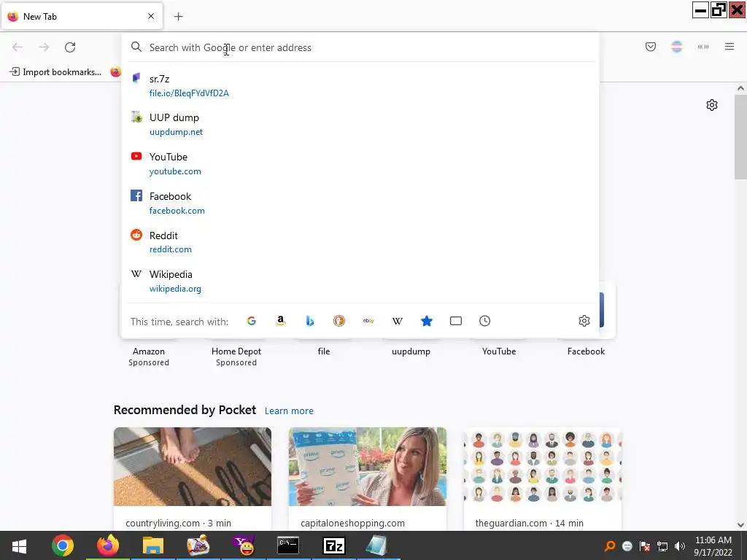747x560 pixels.
Task: Open the file top site shortcut
Action: 323,351
